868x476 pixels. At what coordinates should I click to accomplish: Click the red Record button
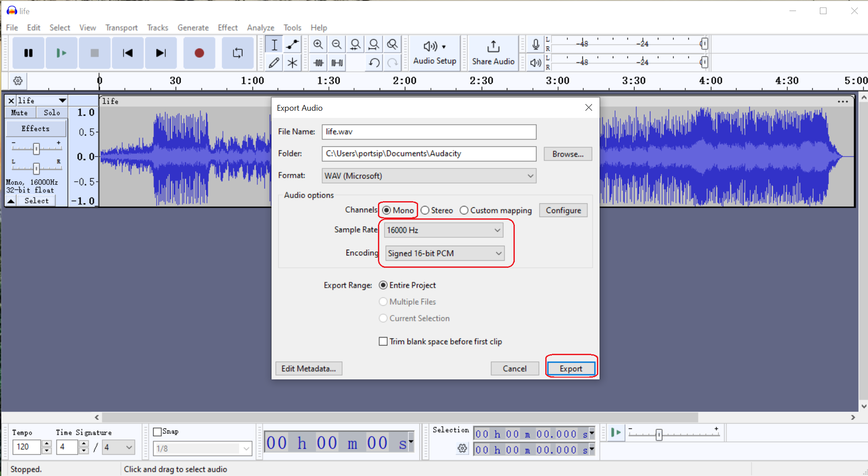[x=199, y=53]
